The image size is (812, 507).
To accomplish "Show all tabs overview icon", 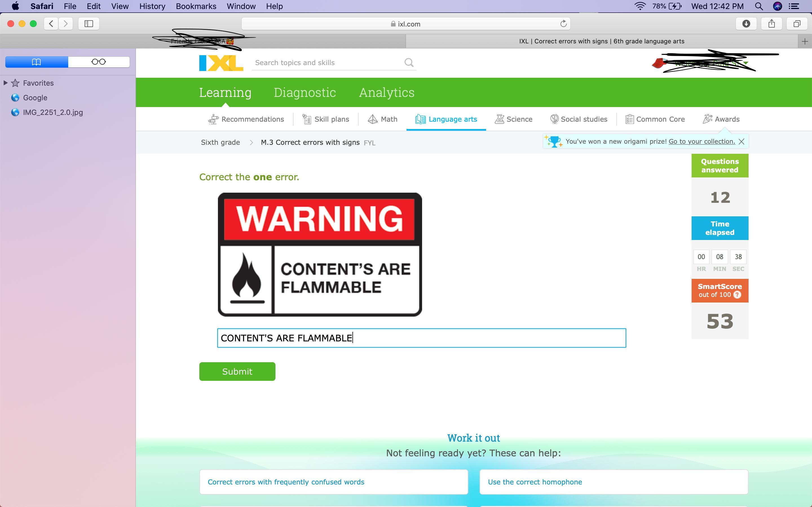I will tap(797, 24).
